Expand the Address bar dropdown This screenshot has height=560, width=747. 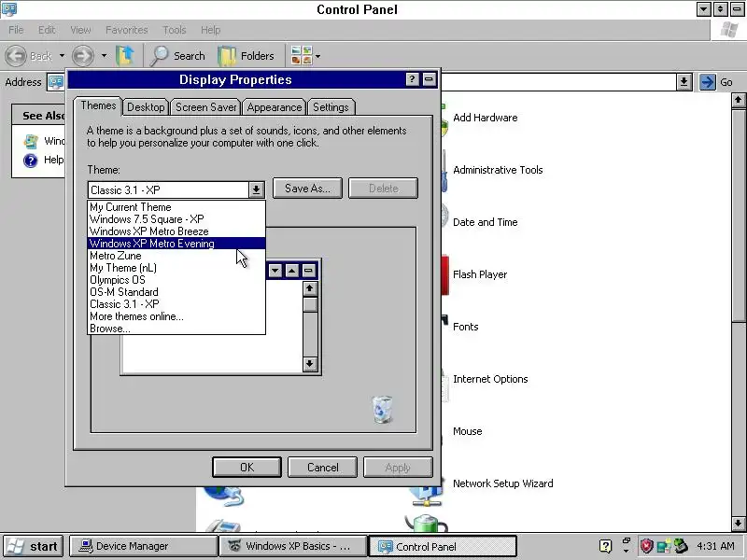point(684,82)
